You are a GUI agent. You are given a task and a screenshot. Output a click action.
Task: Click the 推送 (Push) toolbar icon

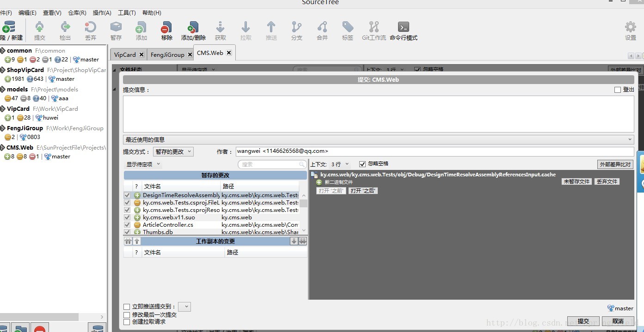point(271,30)
